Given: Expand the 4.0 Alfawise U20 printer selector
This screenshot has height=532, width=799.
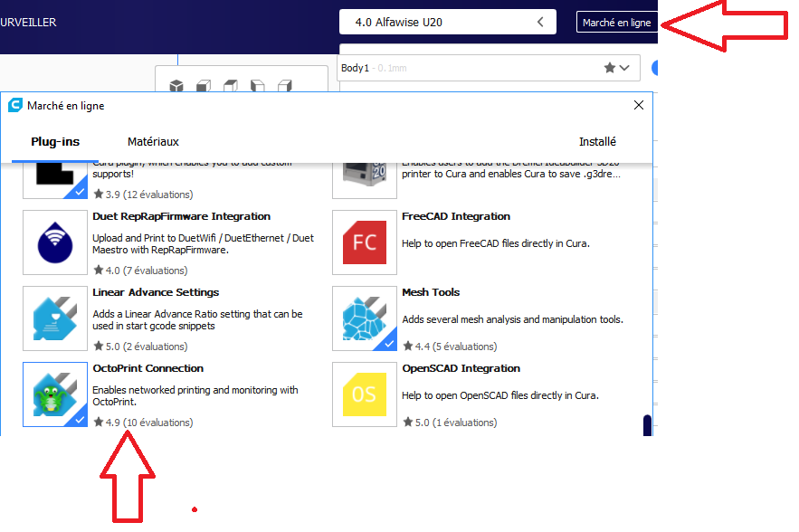Looking at the screenshot, I should pos(447,23).
